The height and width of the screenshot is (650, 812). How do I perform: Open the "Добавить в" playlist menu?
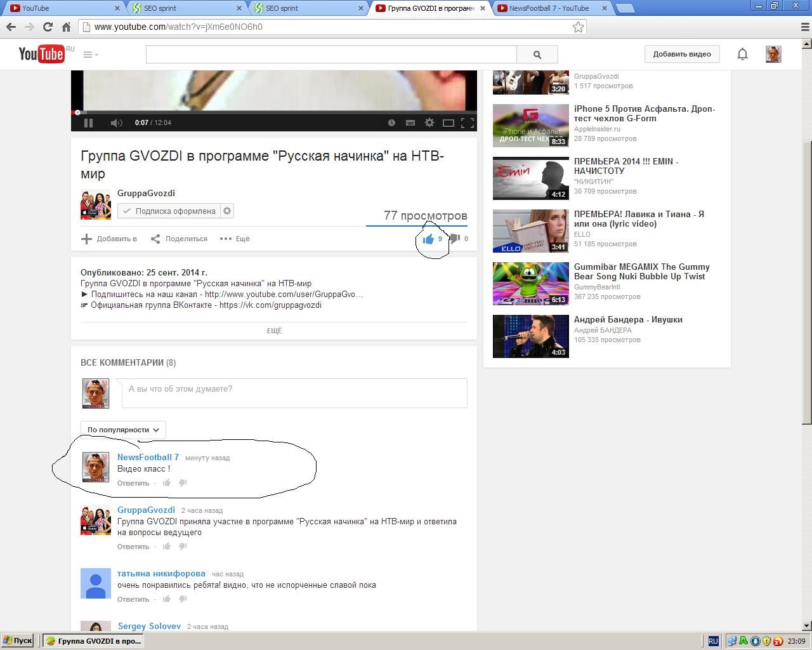[x=109, y=239]
